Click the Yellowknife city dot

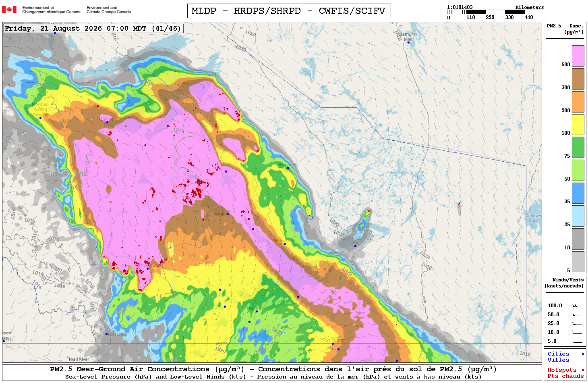point(285,244)
